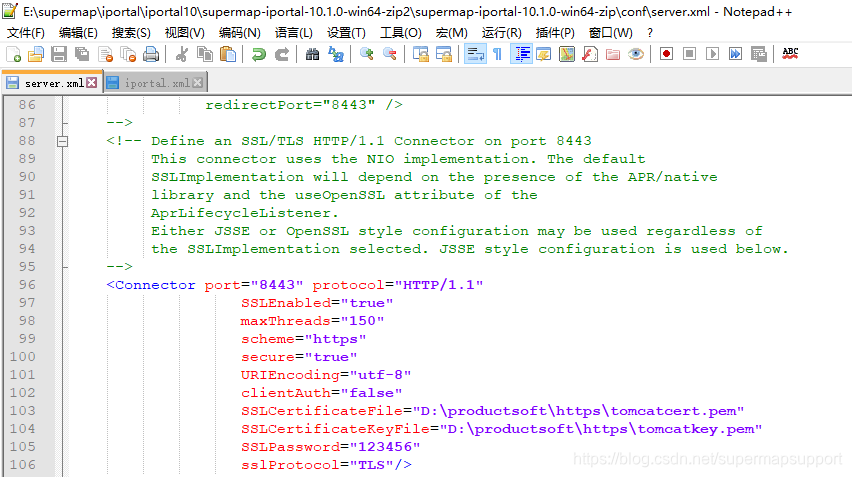852x477 pixels.
Task: Toggle synchronize vertical scrolling icon
Action: (x=421, y=54)
